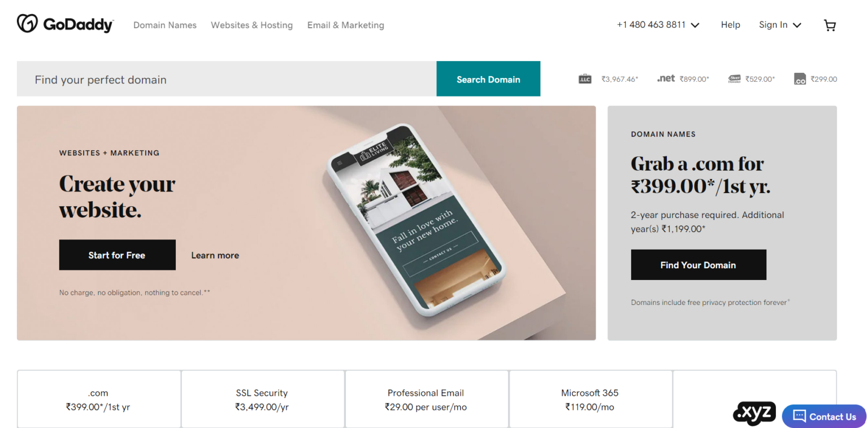Screen dimensions: 868x428
Task: Choose the .store domain icon
Action: (735, 79)
